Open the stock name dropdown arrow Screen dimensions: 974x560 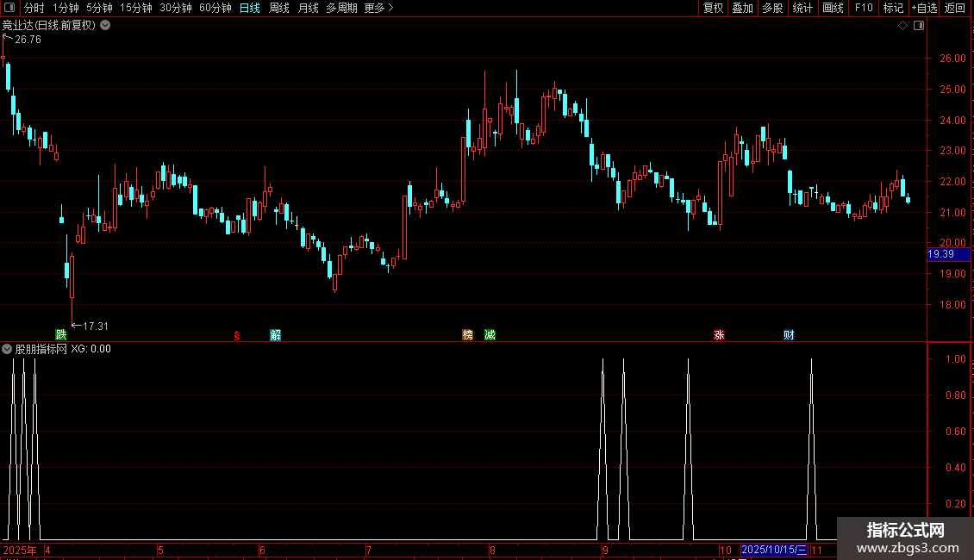106,26
